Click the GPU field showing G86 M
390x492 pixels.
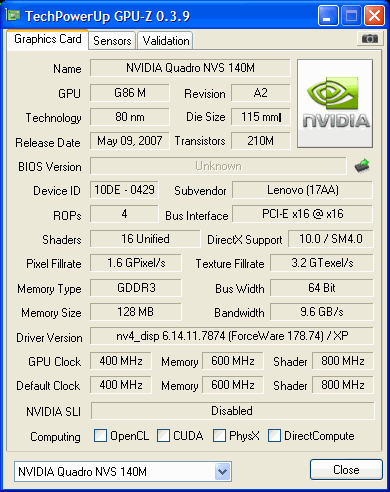click(x=130, y=93)
